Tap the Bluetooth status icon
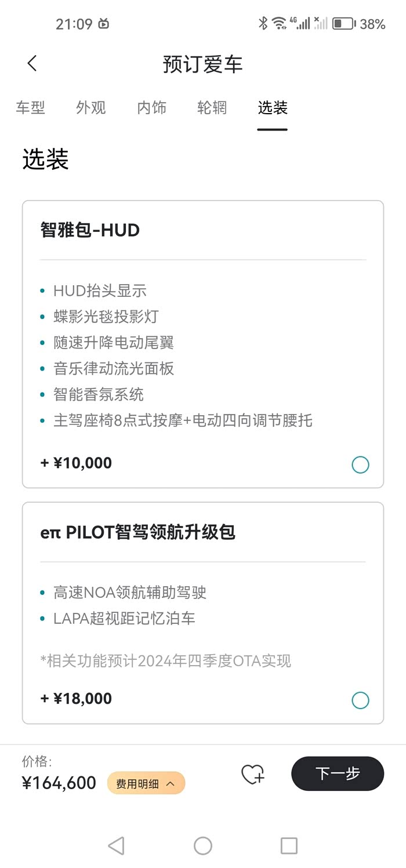Image resolution: width=406 pixels, height=868 pixels. [263, 23]
